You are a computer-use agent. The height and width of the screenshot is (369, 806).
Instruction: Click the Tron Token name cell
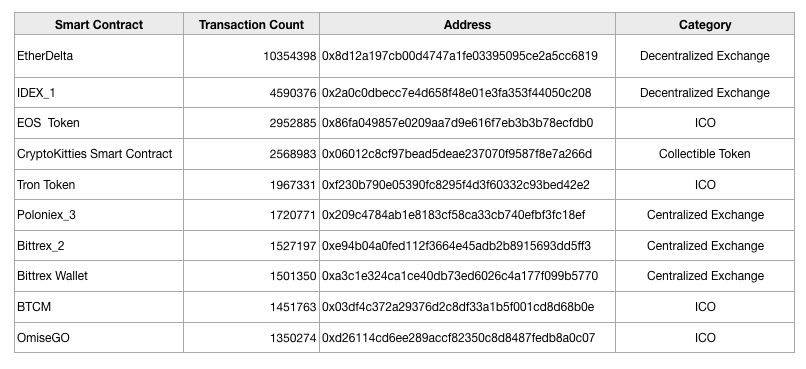click(x=99, y=185)
